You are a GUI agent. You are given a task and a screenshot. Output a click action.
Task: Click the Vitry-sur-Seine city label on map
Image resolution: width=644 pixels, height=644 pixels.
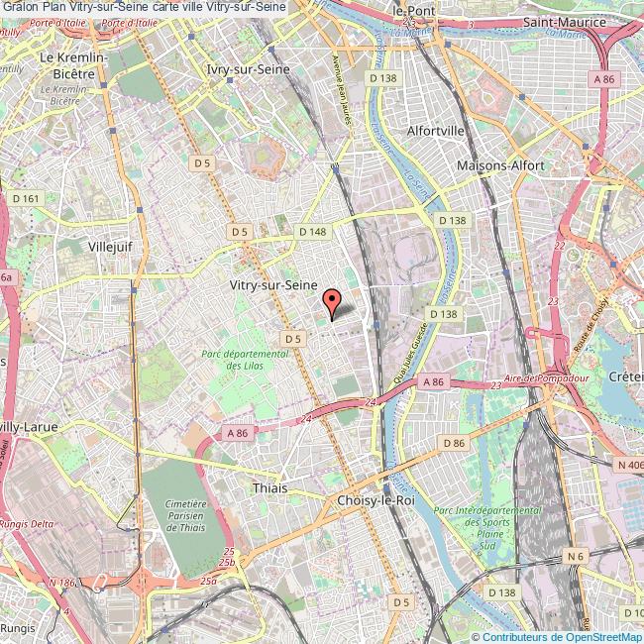(x=268, y=283)
